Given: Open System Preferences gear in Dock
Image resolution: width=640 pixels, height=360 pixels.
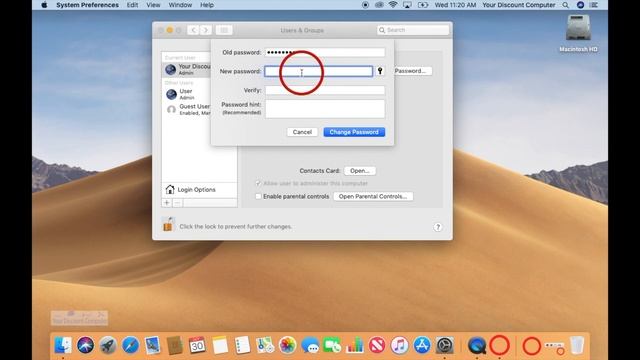Looking at the screenshot, I should click(x=444, y=345).
